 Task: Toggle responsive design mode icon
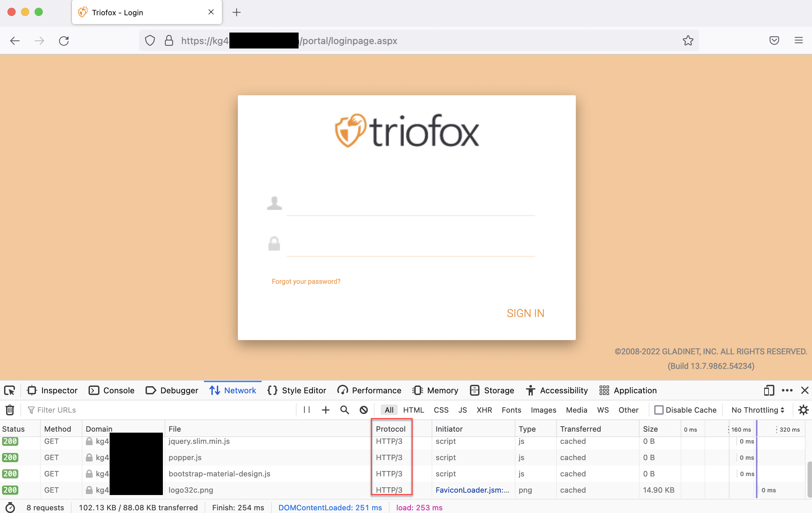click(769, 391)
